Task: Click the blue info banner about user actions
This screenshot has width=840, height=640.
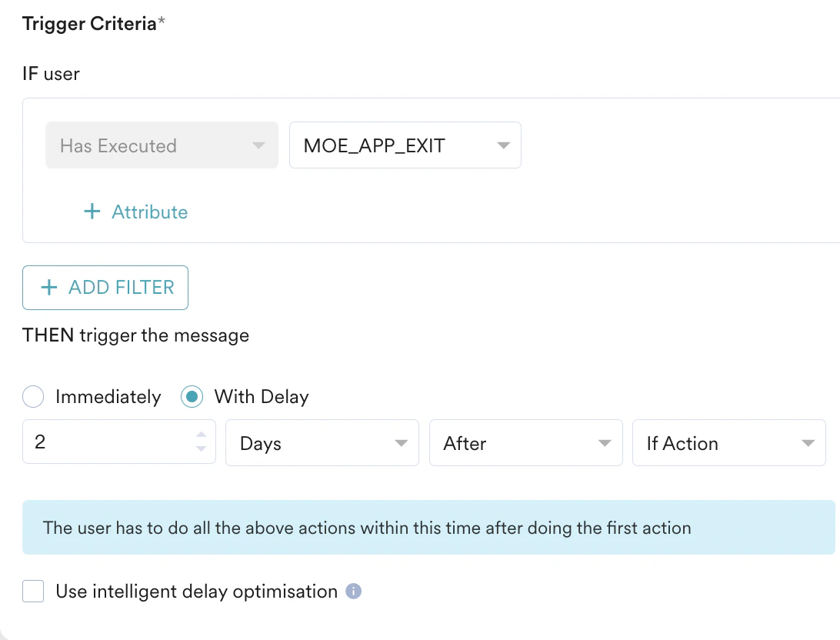Action: point(428,528)
